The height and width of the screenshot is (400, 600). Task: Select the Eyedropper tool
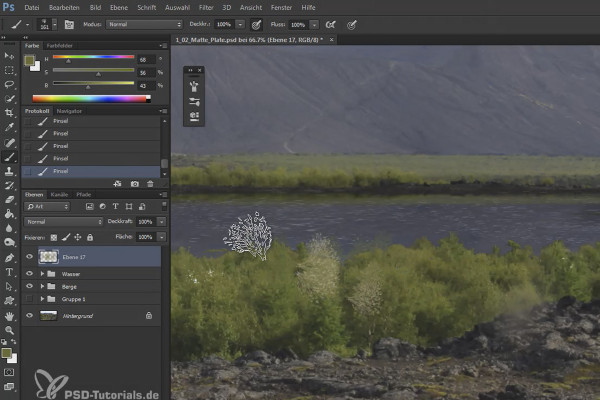pyautogui.click(x=9, y=127)
